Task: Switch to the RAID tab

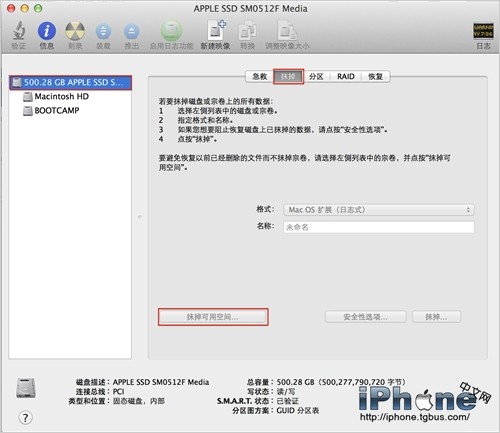Action: [345, 76]
